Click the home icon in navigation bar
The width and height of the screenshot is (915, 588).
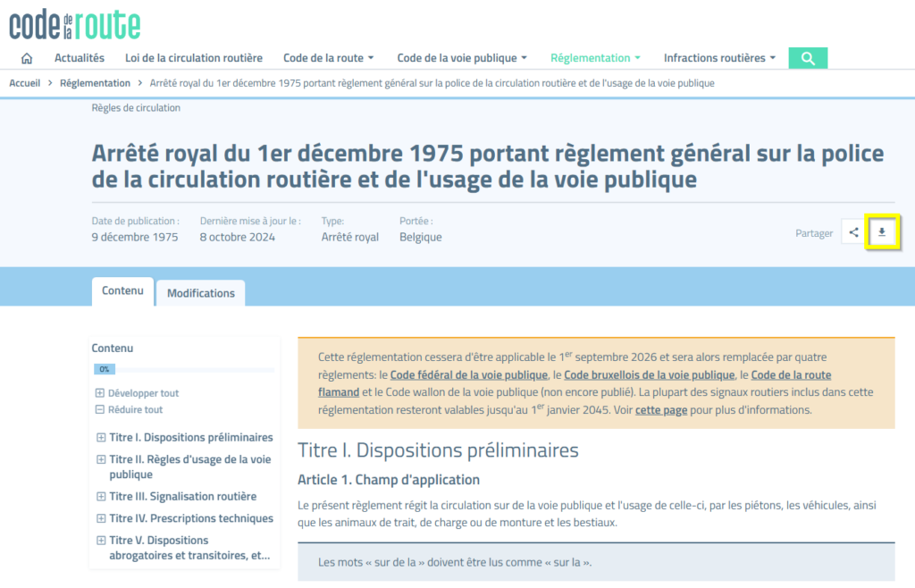pos(27,58)
